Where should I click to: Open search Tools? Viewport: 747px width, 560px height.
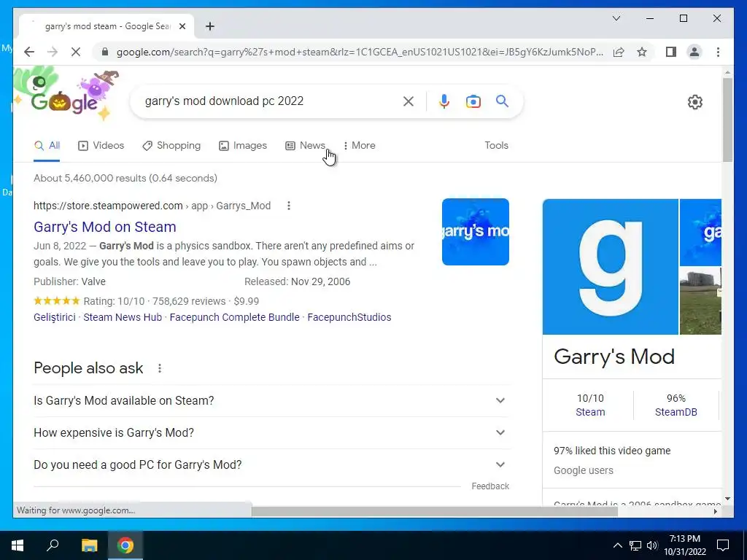tap(496, 146)
